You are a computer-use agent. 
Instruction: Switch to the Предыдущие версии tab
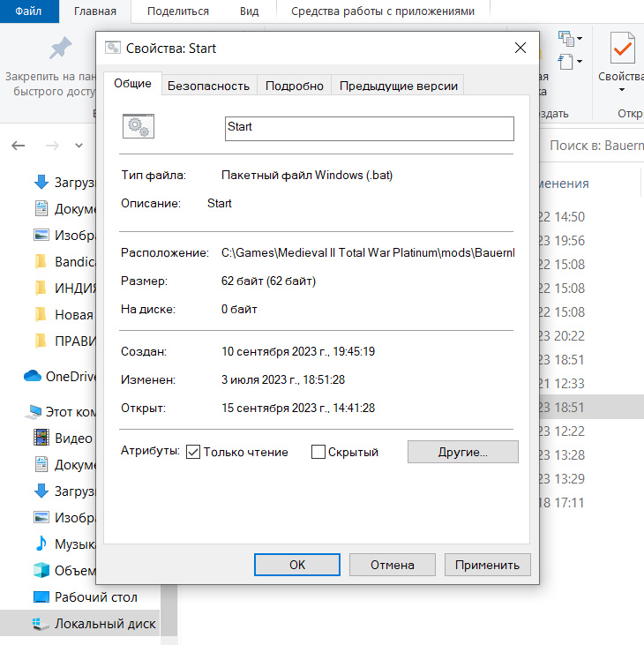(x=399, y=86)
